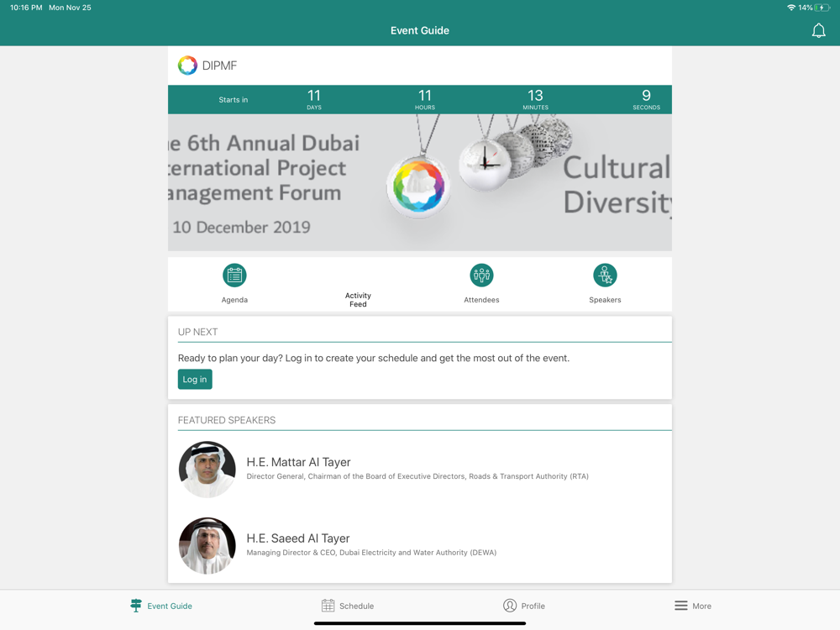Image resolution: width=840 pixels, height=630 pixels.
Task: View H.E. Mattar Al Tayer photo
Action: tap(207, 470)
